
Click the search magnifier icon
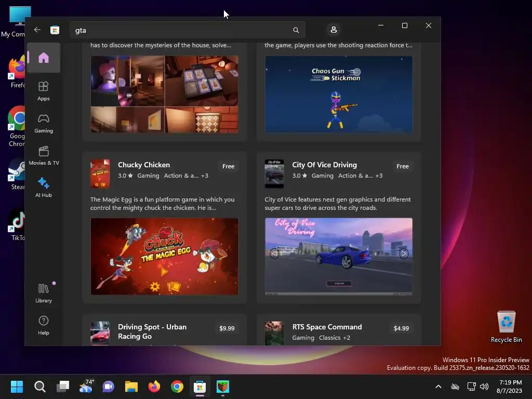tap(296, 30)
